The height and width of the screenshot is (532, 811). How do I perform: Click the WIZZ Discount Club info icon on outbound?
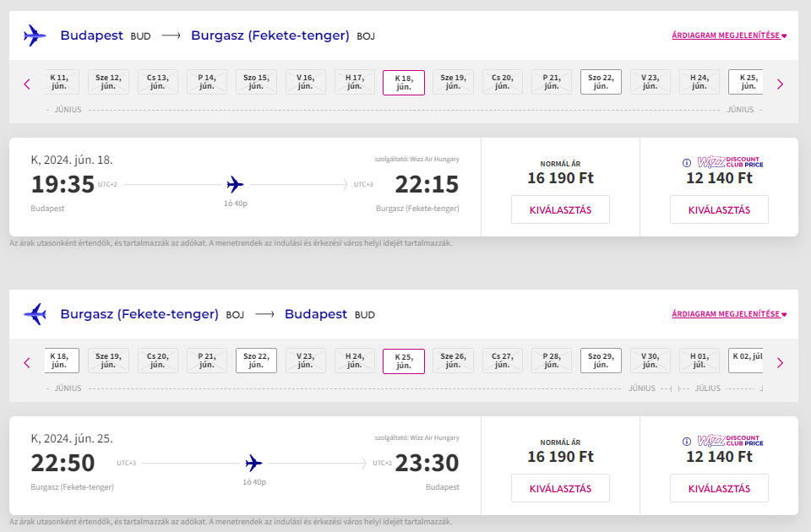pos(687,163)
